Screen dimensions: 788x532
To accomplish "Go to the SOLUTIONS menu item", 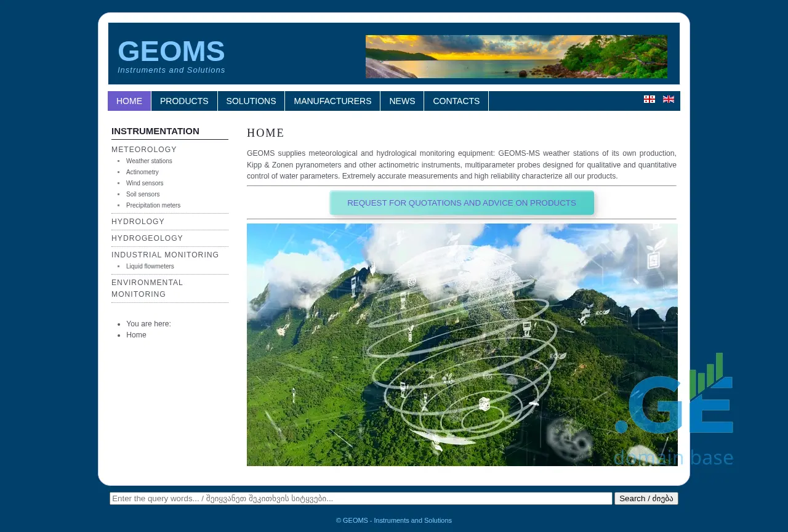I will 251,101.
